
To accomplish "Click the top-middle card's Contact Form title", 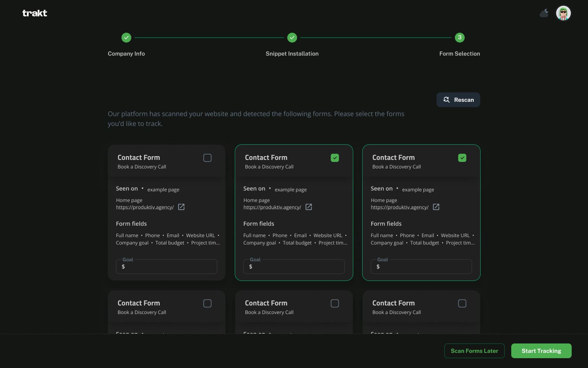I will coord(266,157).
